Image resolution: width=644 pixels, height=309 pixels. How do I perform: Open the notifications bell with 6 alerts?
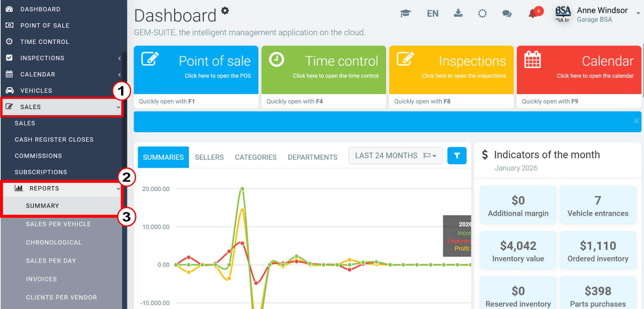[x=534, y=12]
